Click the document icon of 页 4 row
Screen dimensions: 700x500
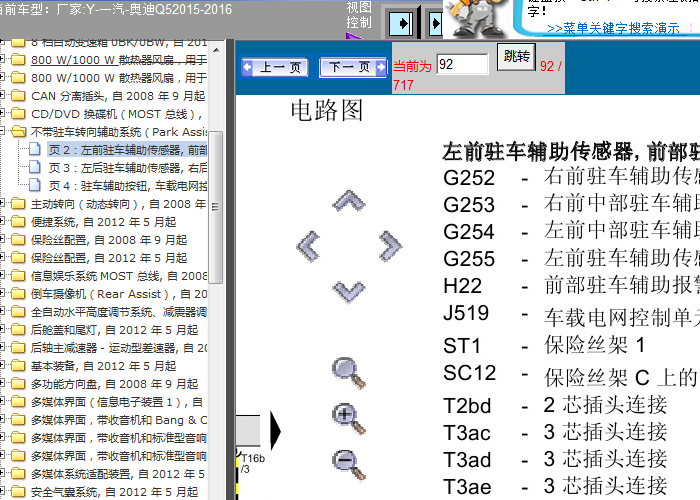[35, 185]
